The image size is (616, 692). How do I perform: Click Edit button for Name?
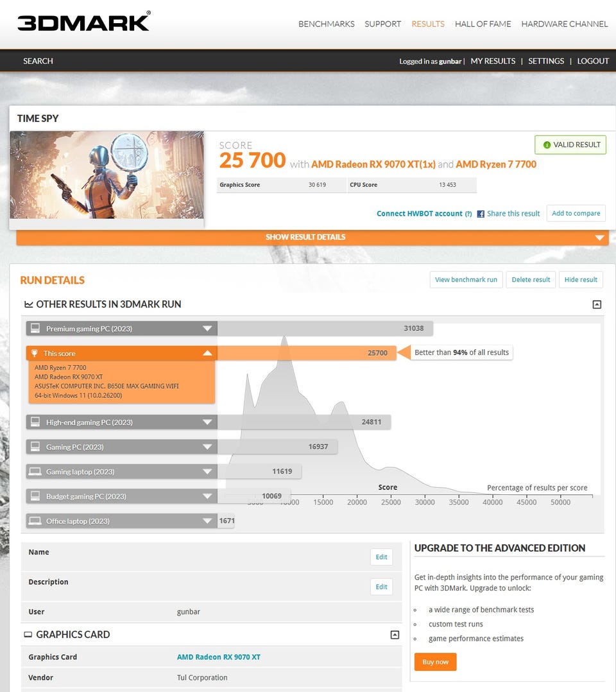(381, 557)
